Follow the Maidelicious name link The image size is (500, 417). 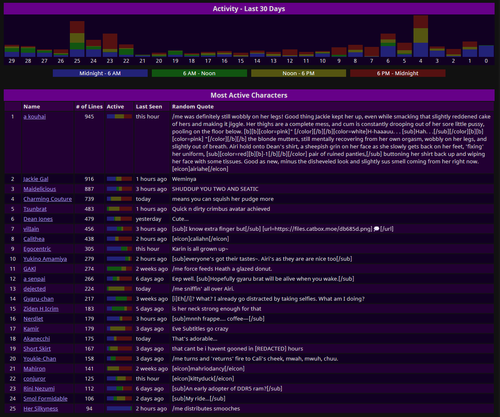tap(40, 189)
